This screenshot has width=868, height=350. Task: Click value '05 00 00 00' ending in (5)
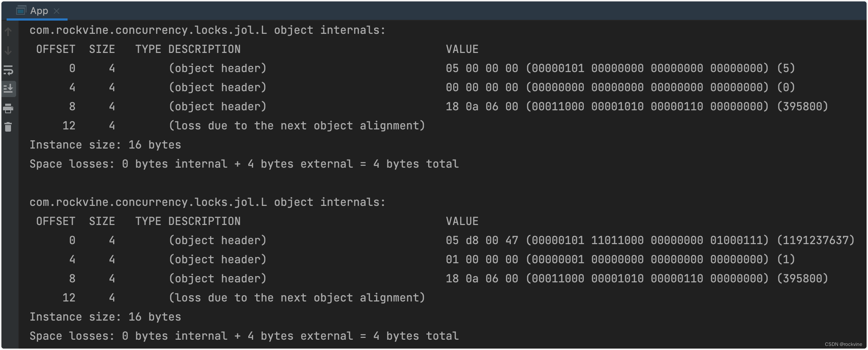620,68
